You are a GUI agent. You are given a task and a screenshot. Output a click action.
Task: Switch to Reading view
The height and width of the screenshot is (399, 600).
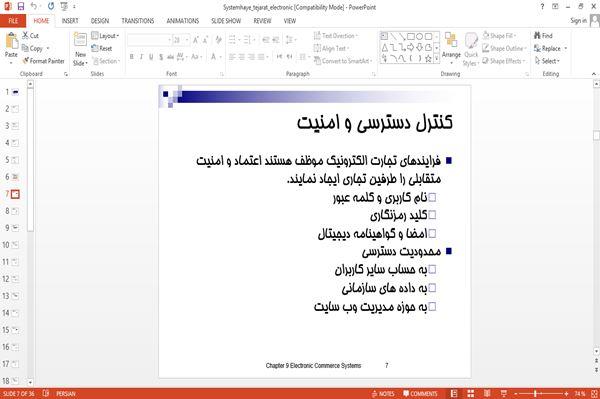click(487, 394)
